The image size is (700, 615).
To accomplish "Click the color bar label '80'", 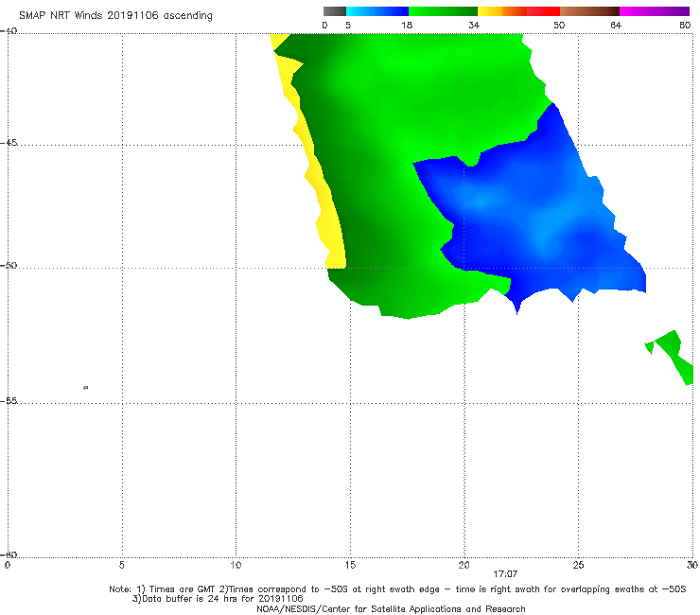I will tap(685, 25).
